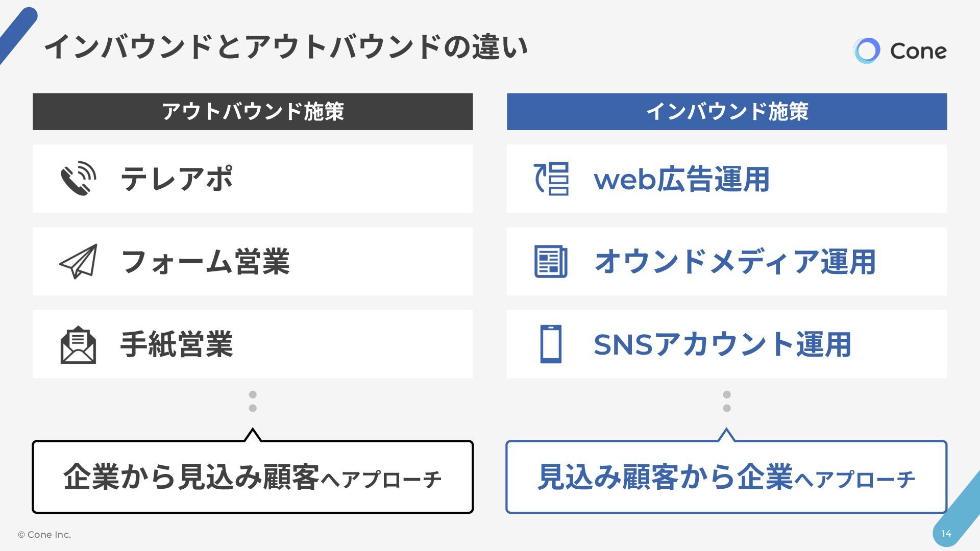Click the open envelope letter icon
The width and height of the screenshot is (980, 551).
point(78,345)
